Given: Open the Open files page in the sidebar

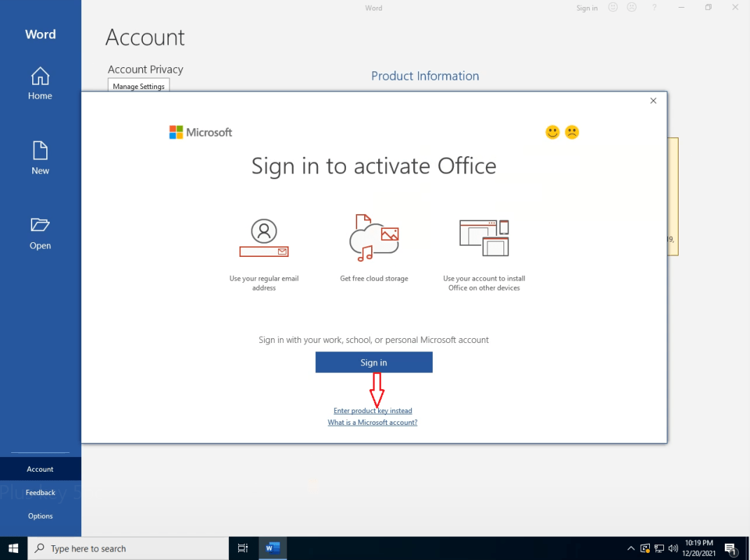Looking at the screenshot, I should tap(40, 233).
